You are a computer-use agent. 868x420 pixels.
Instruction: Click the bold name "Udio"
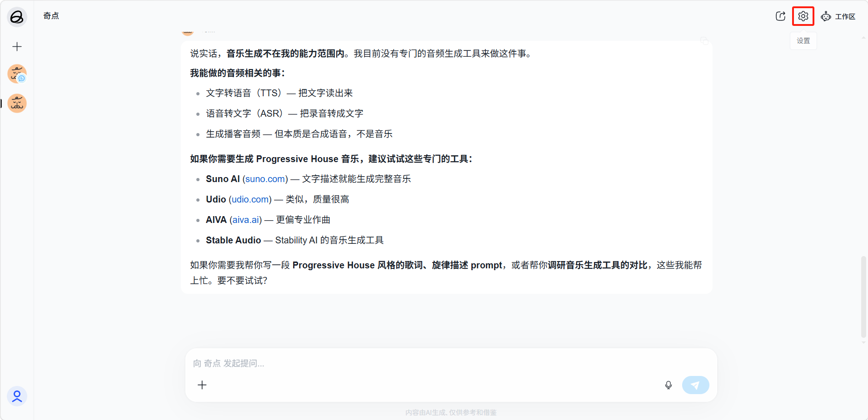pyautogui.click(x=216, y=199)
